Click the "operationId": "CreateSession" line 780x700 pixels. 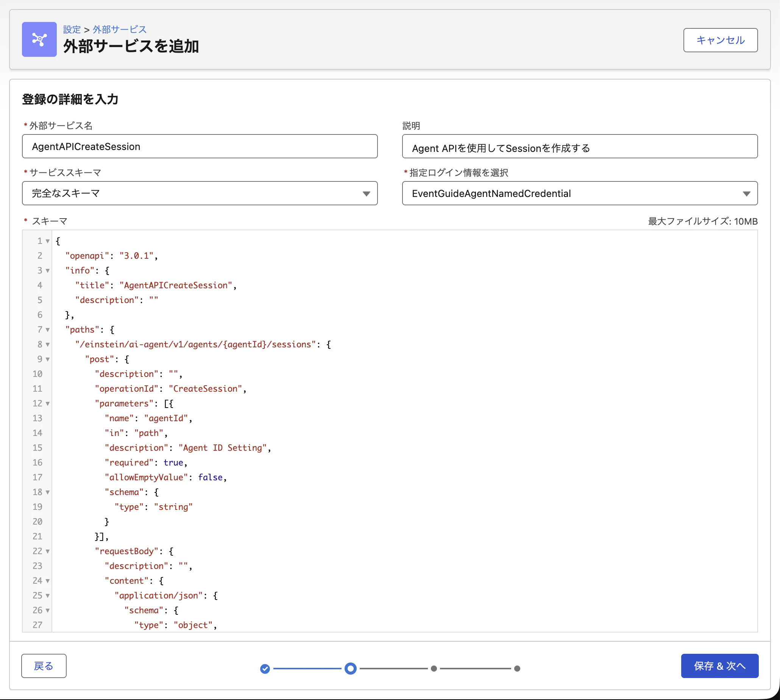tap(170, 389)
